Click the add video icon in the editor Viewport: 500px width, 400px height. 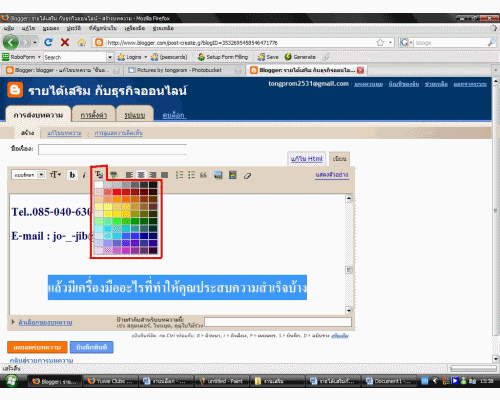tap(233, 175)
